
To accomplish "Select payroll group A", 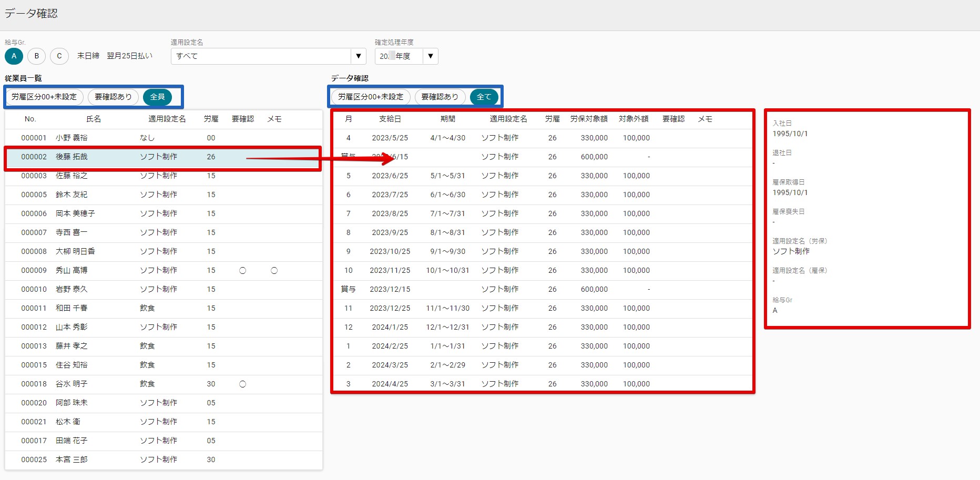I will pos(14,56).
